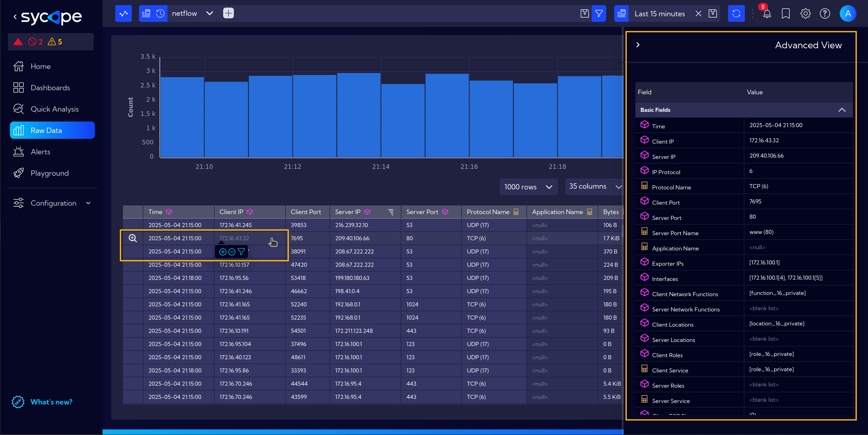The height and width of the screenshot is (435, 868).
Task: Click Server Port Name value www (80)
Action: 761,232
